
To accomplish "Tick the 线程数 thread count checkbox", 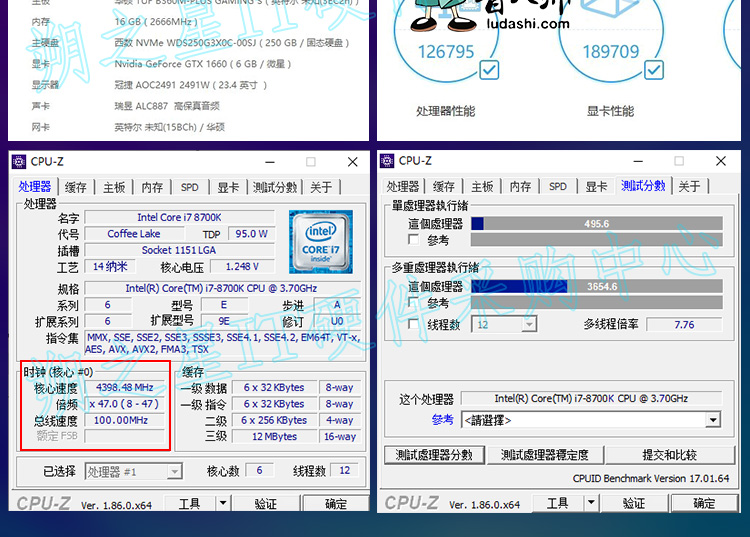I will click(x=414, y=324).
